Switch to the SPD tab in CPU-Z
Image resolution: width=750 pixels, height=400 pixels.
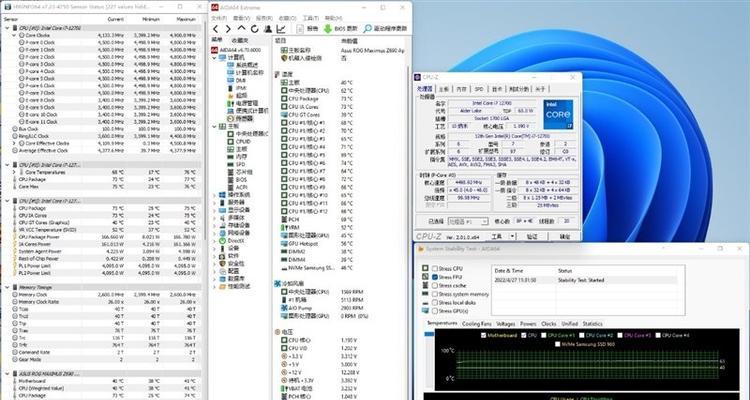pyautogui.click(x=479, y=89)
